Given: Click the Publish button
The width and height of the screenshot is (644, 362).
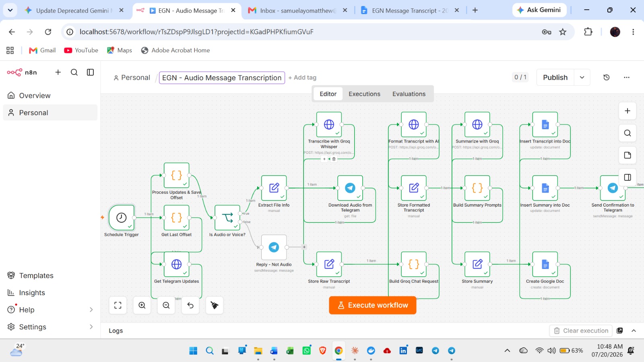Looking at the screenshot, I should coord(555,77).
